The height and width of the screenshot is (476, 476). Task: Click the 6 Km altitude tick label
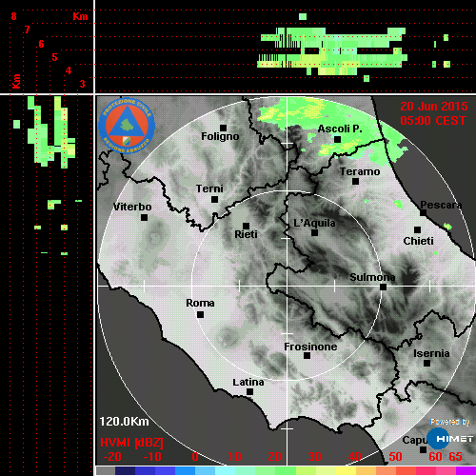[41, 44]
